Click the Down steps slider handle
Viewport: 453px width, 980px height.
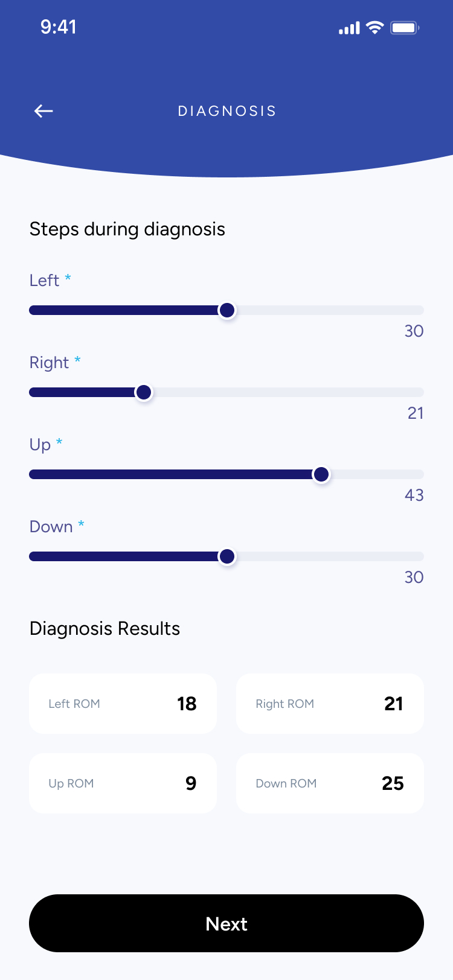(x=227, y=556)
